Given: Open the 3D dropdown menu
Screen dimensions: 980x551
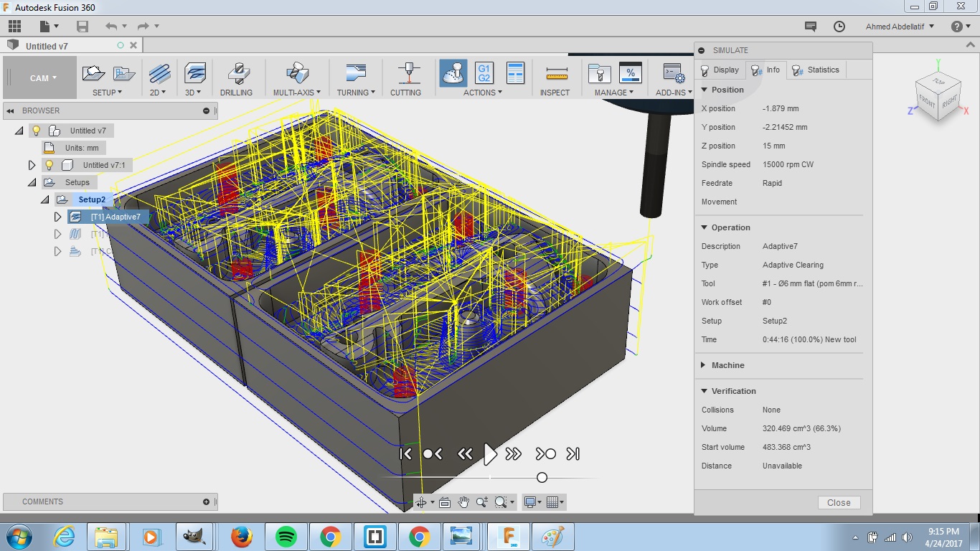Looking at the screenshot, I should tap(193, 93).
